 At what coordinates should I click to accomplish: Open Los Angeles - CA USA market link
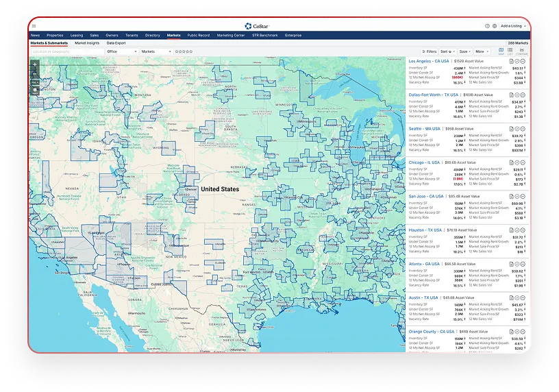[429, 62]
